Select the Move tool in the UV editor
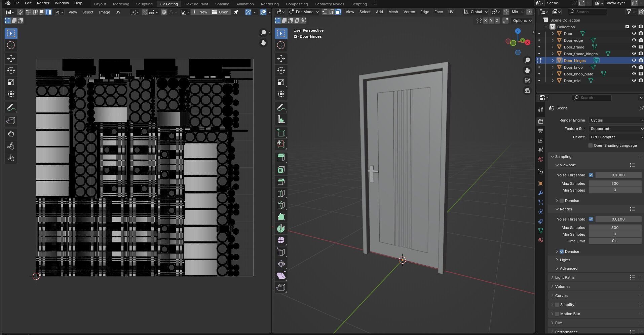Viewport: 644px width, 335px height. 11,59
